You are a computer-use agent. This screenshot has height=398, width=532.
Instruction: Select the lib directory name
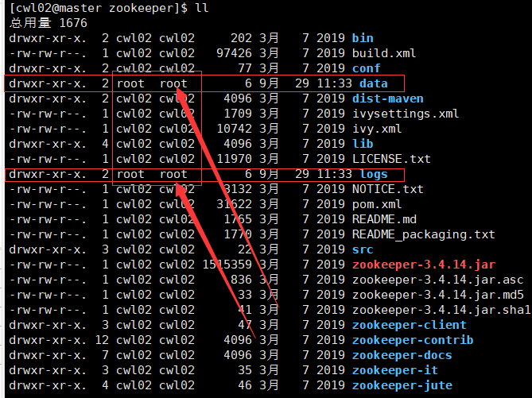[363, 144]
